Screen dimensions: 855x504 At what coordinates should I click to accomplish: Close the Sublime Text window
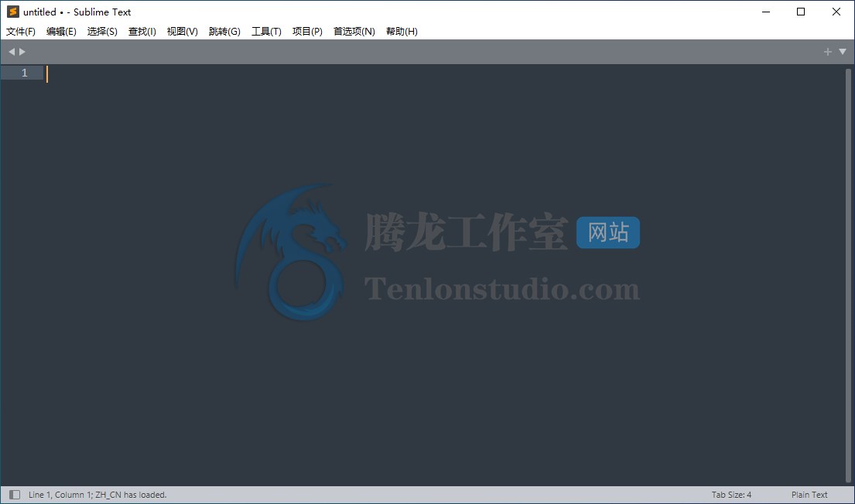pos(836,12)
